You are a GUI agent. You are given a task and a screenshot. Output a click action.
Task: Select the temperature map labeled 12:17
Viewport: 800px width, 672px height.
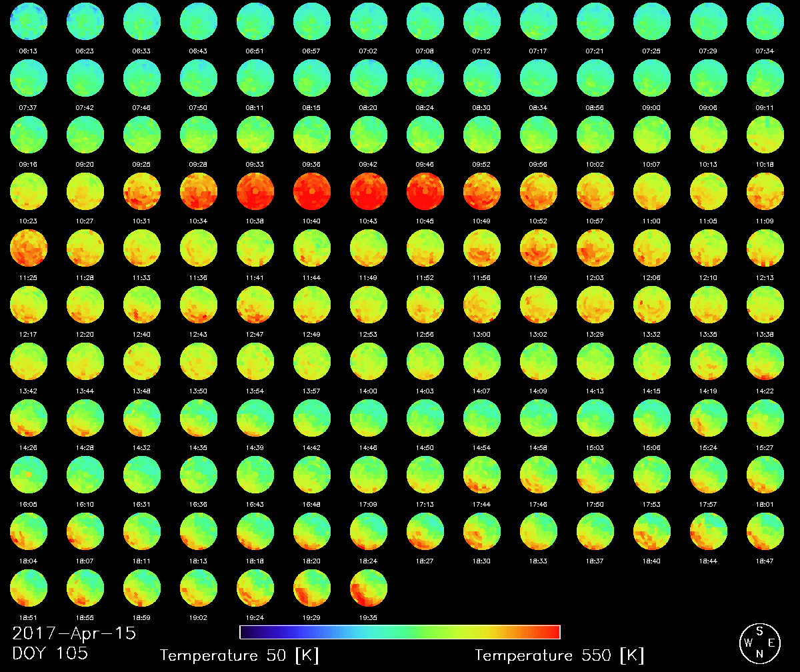coord(29,305)
